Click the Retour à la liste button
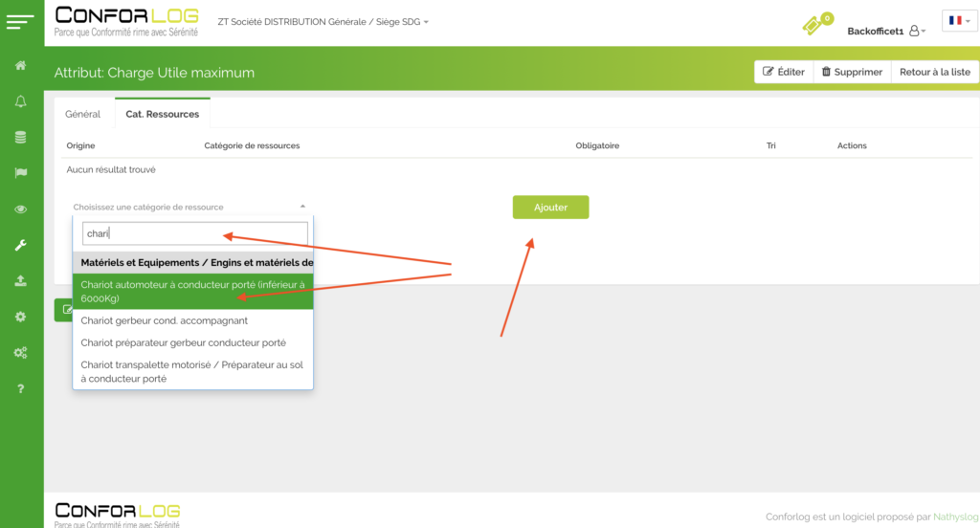 [x=934, y=72]
